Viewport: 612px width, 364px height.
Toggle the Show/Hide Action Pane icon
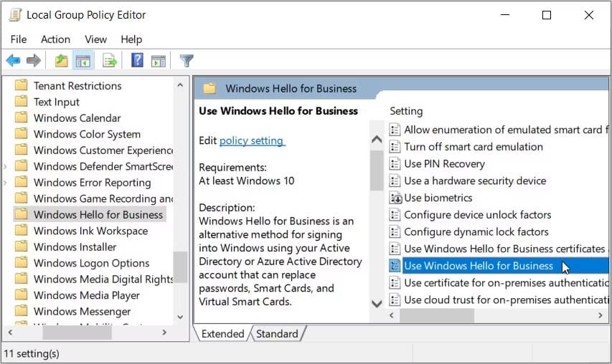pos(158,61)
